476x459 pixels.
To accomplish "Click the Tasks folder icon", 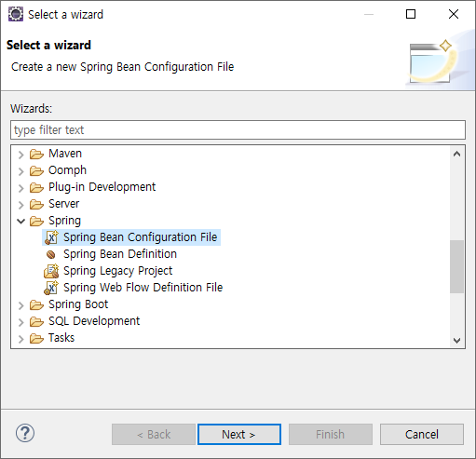I will coord(36,338).
